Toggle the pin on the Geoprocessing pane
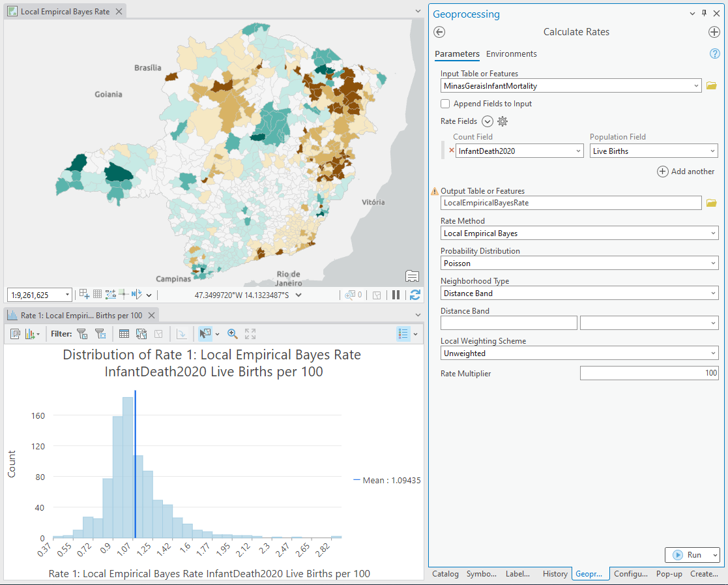This screenshot has height=585, width=728. pos(703,13)
